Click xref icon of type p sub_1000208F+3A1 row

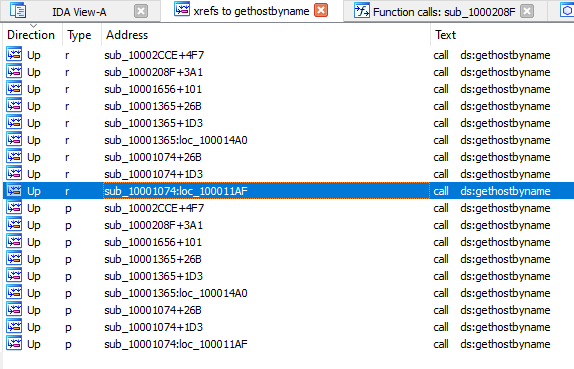[x=14, y=224]
